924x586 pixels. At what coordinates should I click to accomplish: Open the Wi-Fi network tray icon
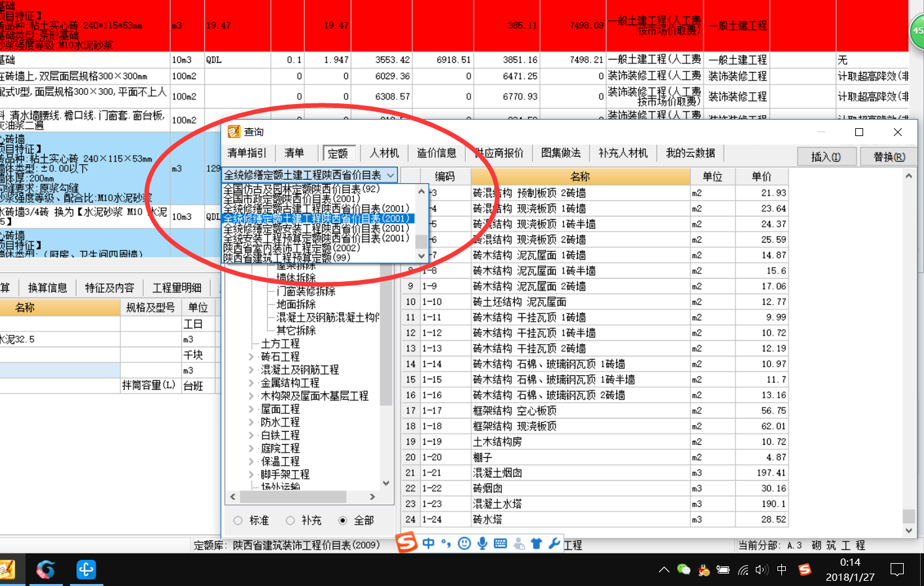pyautogui.click(x=743, y=570)
